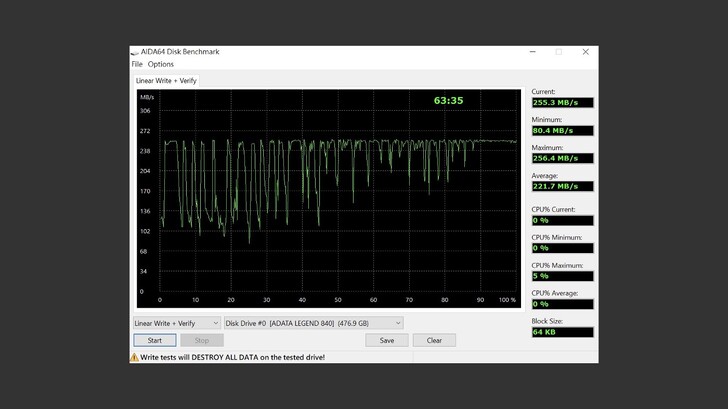Screen dimensions: 728x409
Task: Click the Stop button
Action: pos(202,340)
